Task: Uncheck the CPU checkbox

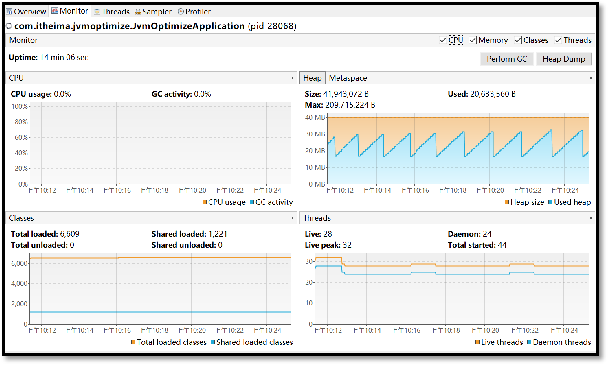Action: (x=443, y=40)
